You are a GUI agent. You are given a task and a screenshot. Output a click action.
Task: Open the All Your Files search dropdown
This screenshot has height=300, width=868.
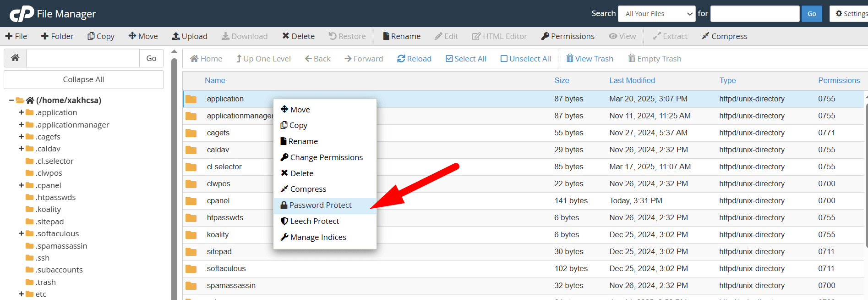pos(657,14)
